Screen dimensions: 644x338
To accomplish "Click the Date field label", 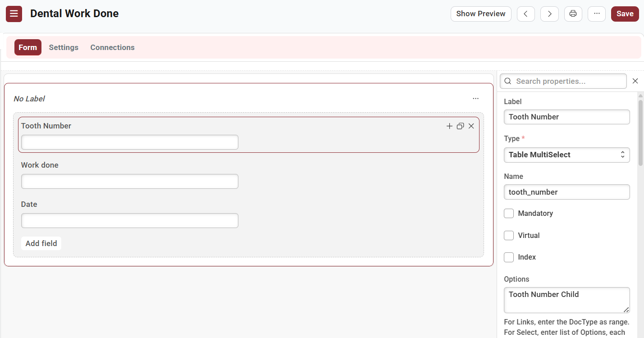I will [29, 204].
